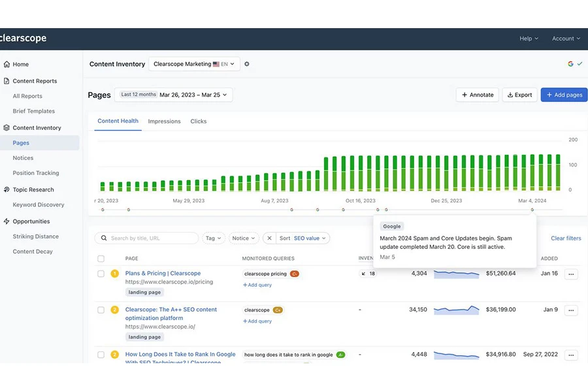Switch to the Impressions tab
Viewport: 588px width, 392px height.
164,121
